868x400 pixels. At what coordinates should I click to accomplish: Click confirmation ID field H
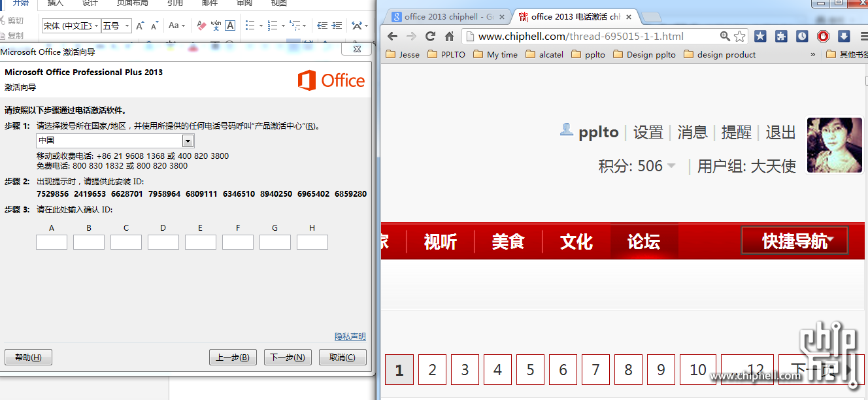tap(312, 242)
